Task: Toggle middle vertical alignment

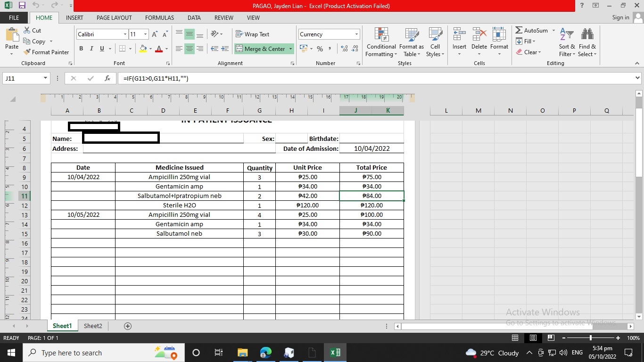Action: click(x=190, y=34)
